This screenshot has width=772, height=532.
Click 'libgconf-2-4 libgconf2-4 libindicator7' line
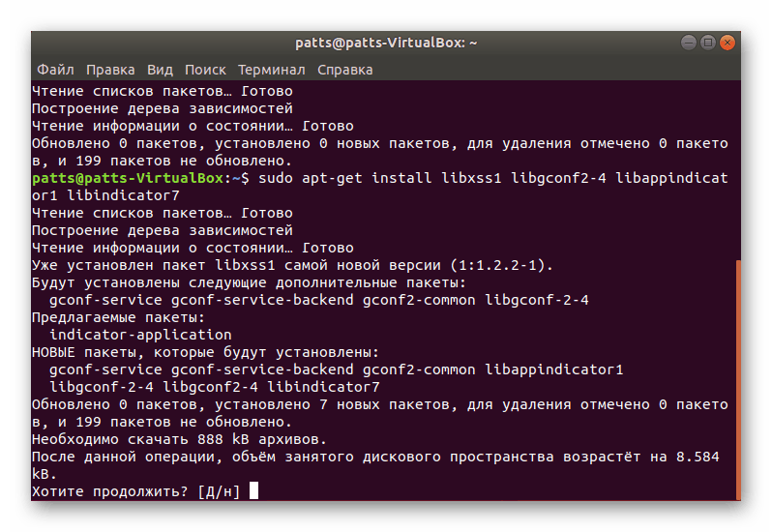coord(215,387)
